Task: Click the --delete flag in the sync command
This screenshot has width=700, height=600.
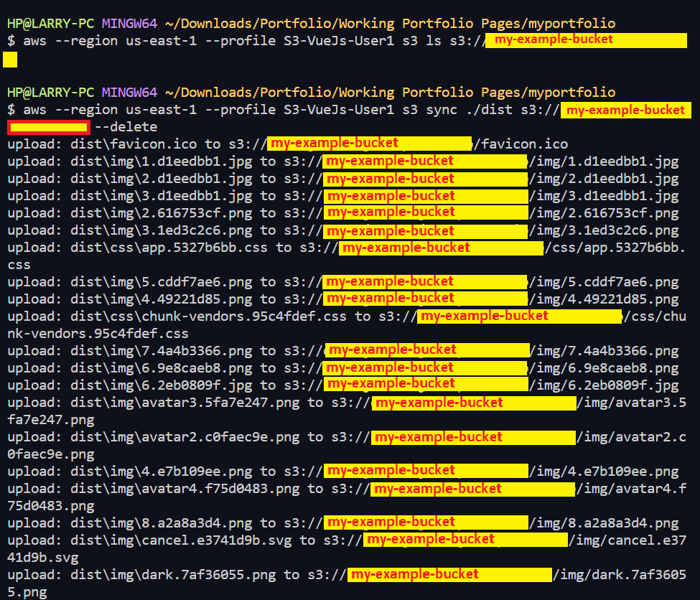Action: 126,127
